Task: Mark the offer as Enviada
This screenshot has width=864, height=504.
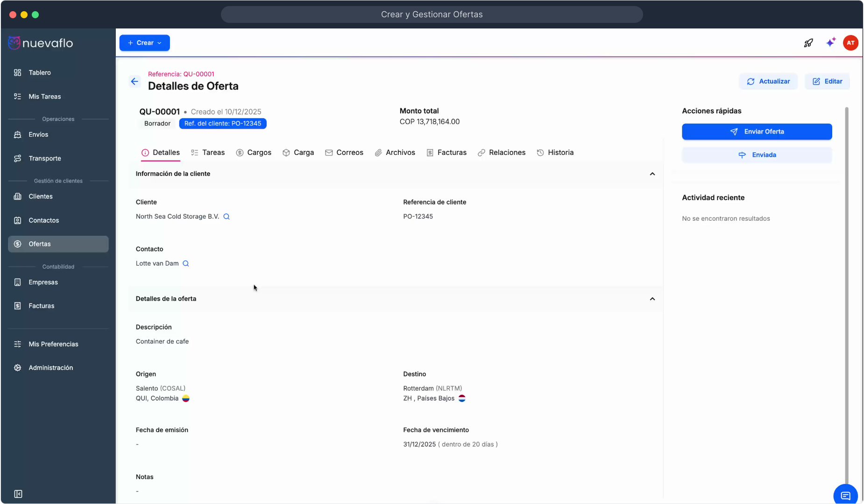Action: pyautogui.click(x=757, y=155)
